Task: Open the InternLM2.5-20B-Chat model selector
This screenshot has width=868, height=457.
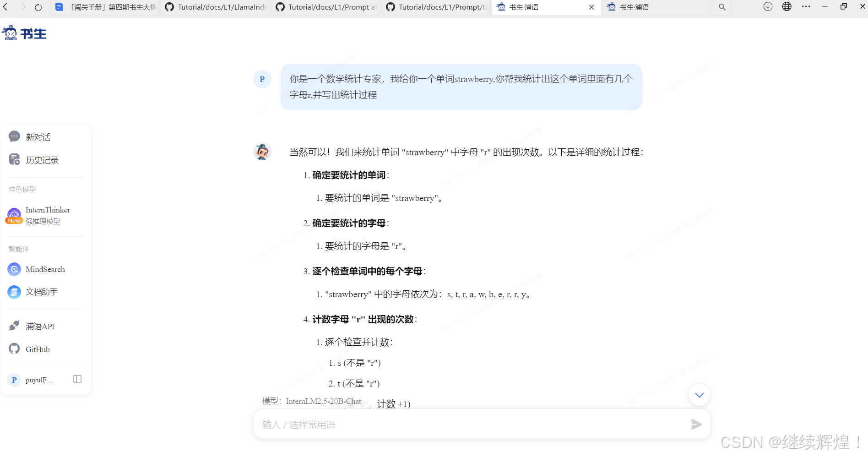Action: coord(323,401)
